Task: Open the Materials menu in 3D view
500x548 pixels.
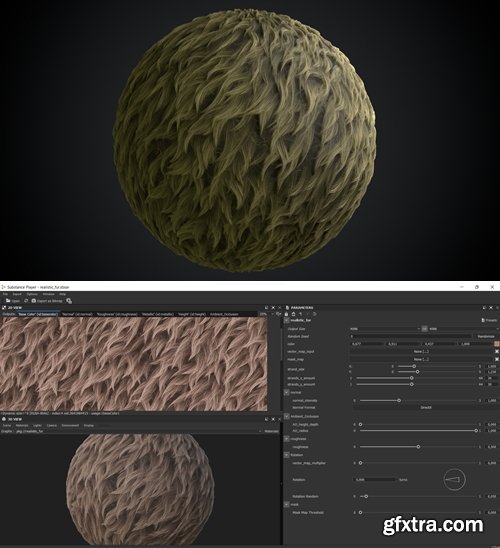Action: pos(22,425)
